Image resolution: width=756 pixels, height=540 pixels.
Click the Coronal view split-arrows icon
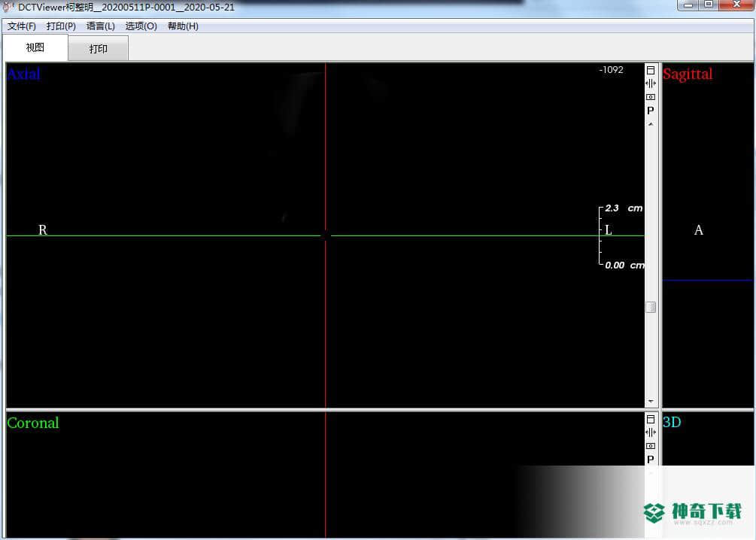[651, 432]
